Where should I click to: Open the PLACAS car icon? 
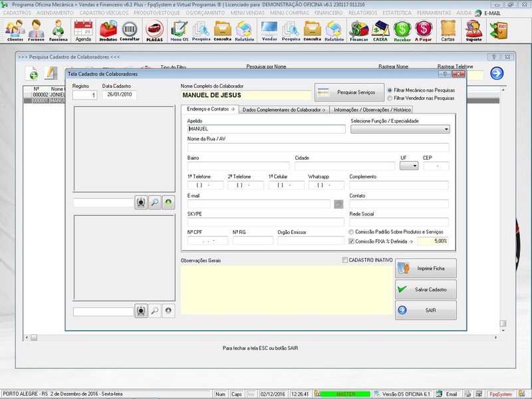155,31
